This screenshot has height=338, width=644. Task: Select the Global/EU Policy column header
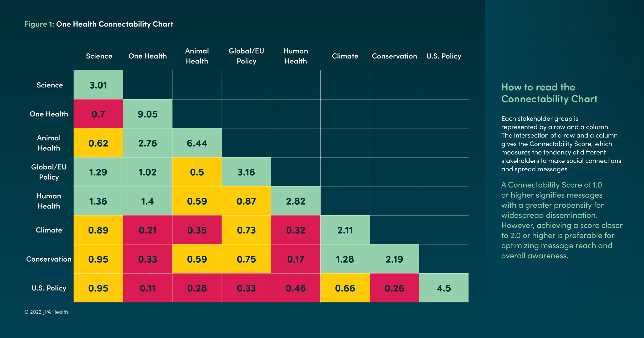pyautogui.click(x=246, y=56)
